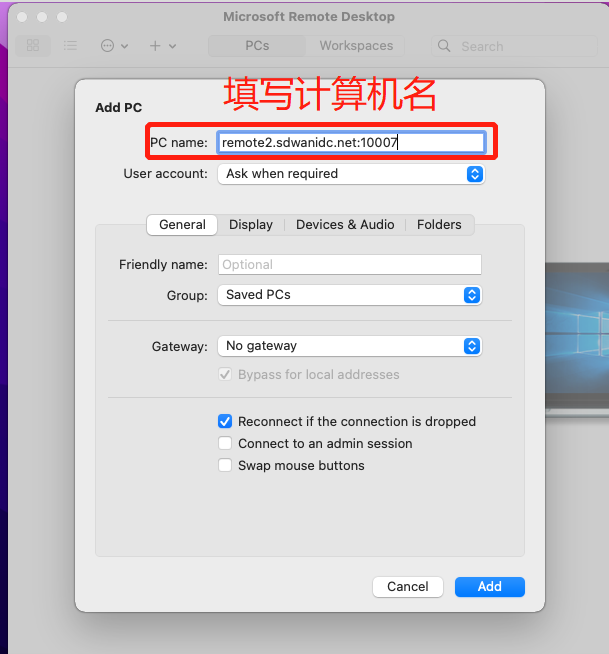Focus the Search field
Viewport: 609px width, 654px height.
click(514, 46)
